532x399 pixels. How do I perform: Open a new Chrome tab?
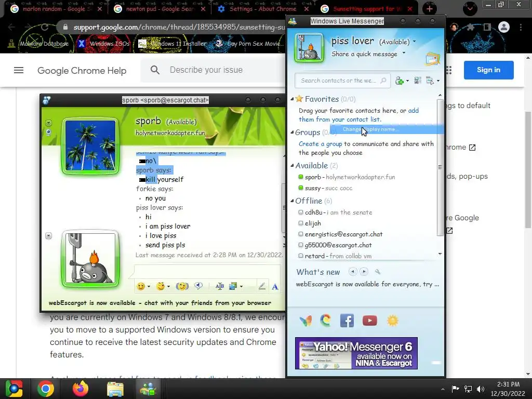click(429, 9)
